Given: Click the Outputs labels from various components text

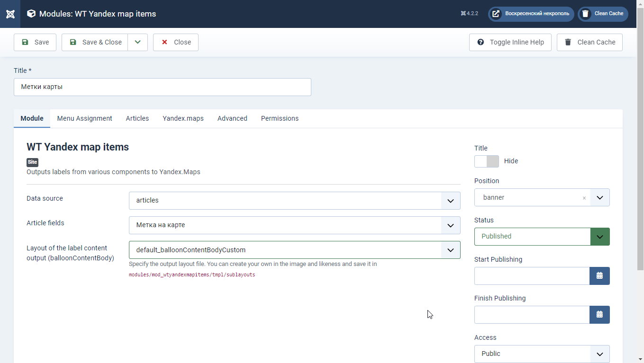Looking at the screenshot, I should pyautogui.click(x=113, y=172).
